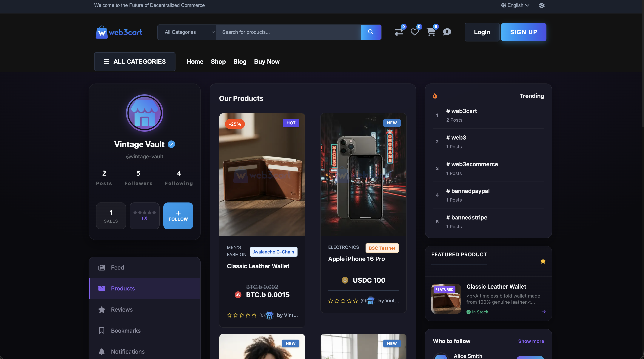Viewport: 644px width, 359px height.
Task: Click the store star rating box
Action: [x=144, y=216]
